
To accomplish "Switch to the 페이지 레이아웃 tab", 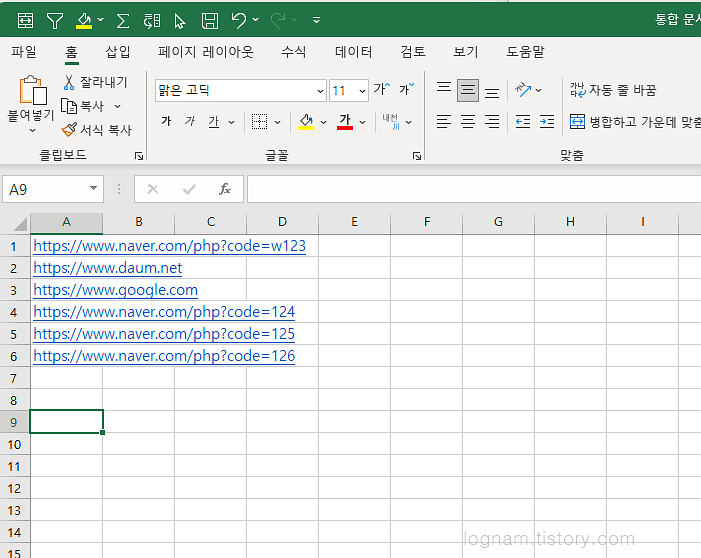I will click(206, 52).
